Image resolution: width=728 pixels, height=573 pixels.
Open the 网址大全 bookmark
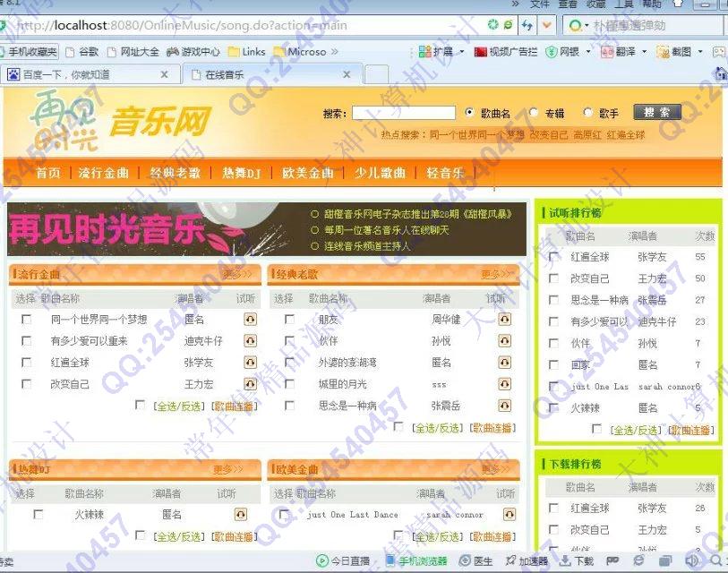[x=133, y=52]
